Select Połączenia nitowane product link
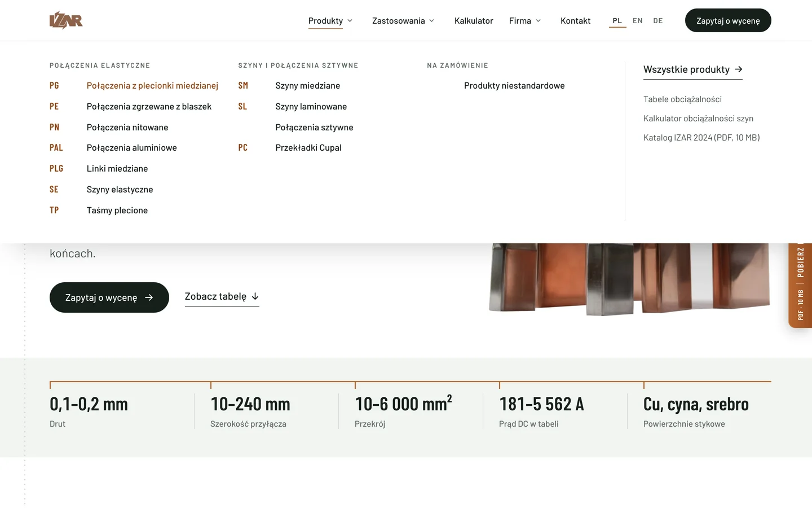 127,128
